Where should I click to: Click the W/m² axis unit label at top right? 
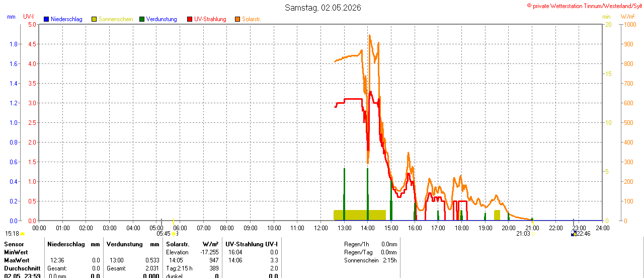click(x=628, y=17)
